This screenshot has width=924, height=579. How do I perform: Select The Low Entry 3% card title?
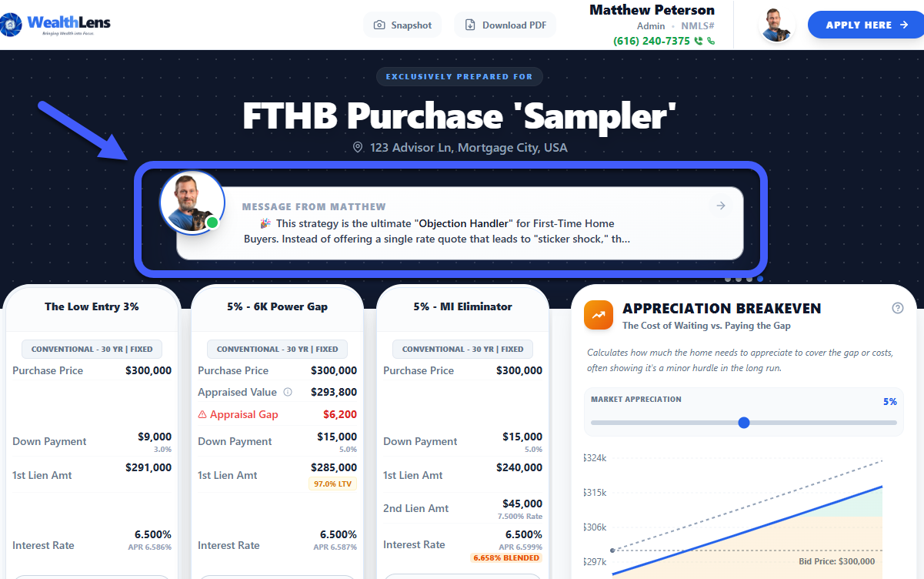[92, 306]
